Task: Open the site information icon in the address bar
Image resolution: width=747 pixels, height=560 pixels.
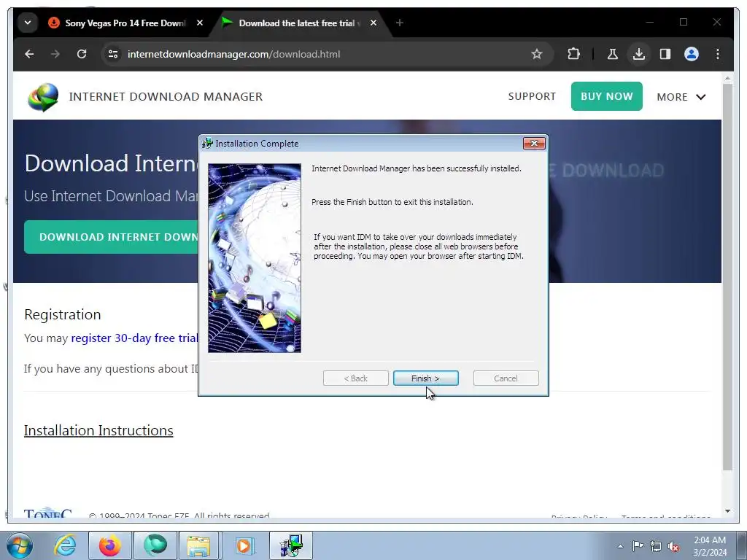Action: pyautogui.click(x=113, y=54)
